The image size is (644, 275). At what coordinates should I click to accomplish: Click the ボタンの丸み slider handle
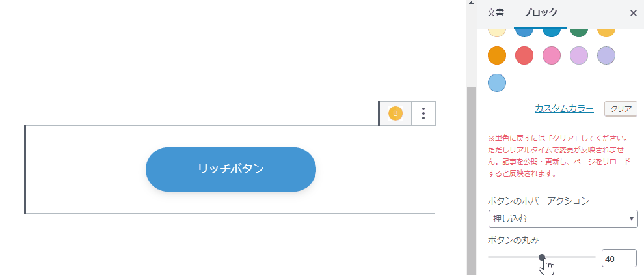pyautogui.click(x=542, y=257)
